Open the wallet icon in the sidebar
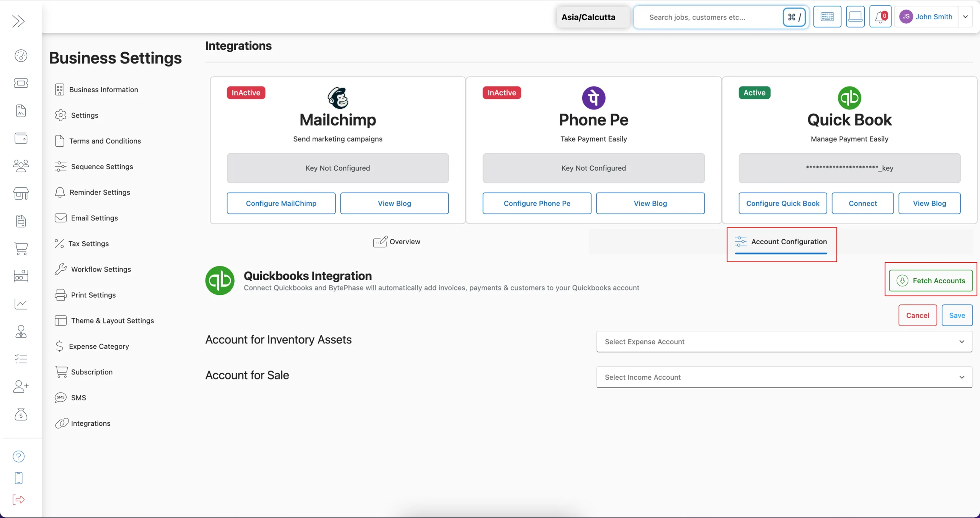 click(x=21, y=138)
